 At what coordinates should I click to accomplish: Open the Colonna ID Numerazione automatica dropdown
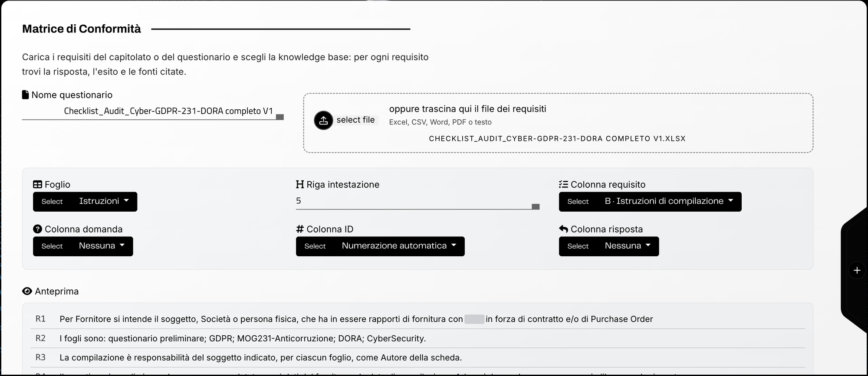pyautogui.click(x=380, y=246)
